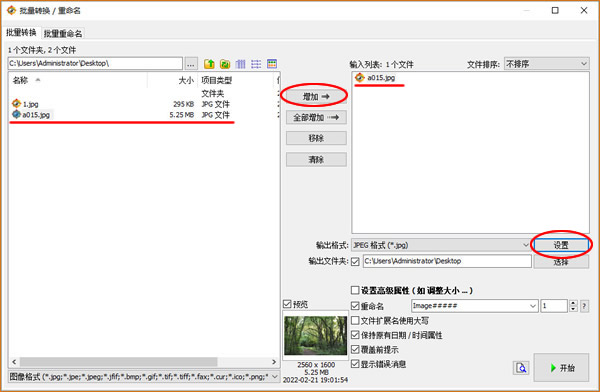Viewport: 600px width, 392px height.
Task: Click the Remove button
Action: pos(316,138)
